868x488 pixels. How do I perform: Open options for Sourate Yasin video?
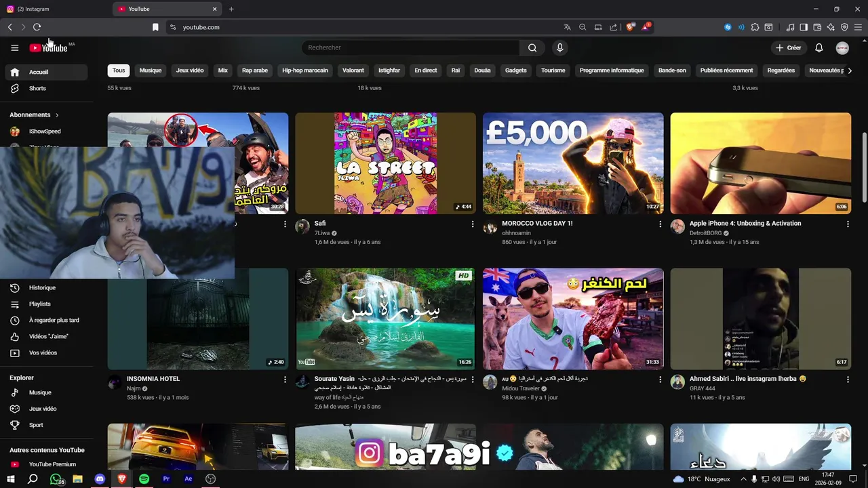pyautogui.click(x=473, y=380)
